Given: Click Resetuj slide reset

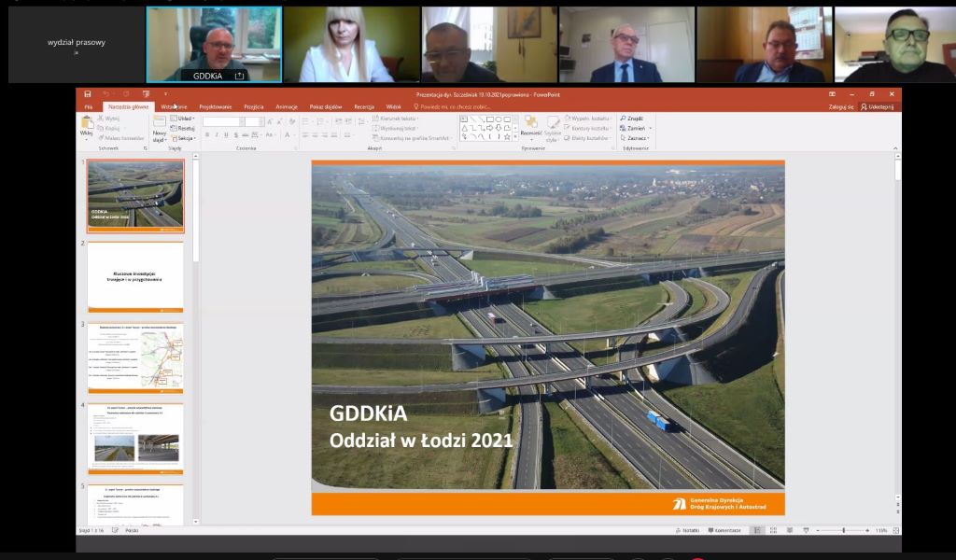Looking at the screenshot, I should (x=182, y=129).
